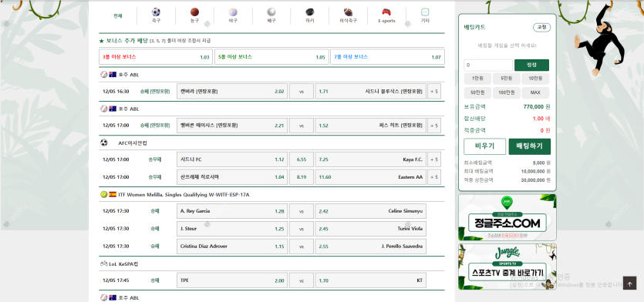
Task: Pick 시드니 블루삭스 at odds 1.71
Action: 370,92
